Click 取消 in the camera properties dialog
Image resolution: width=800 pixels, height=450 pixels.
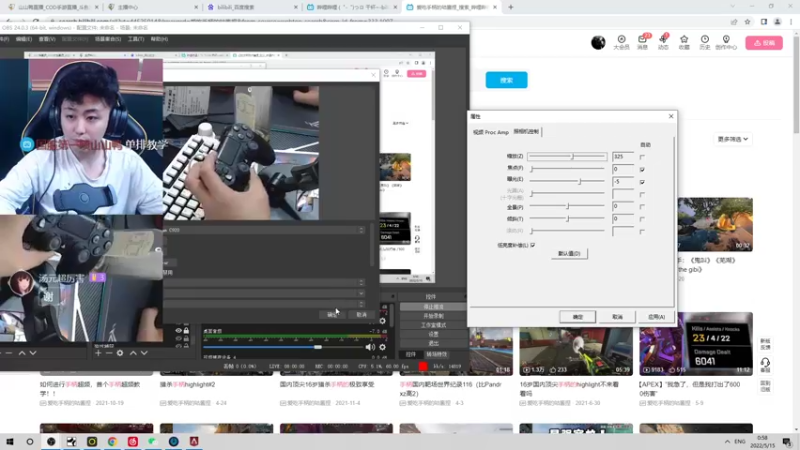(x=617, y=317)
